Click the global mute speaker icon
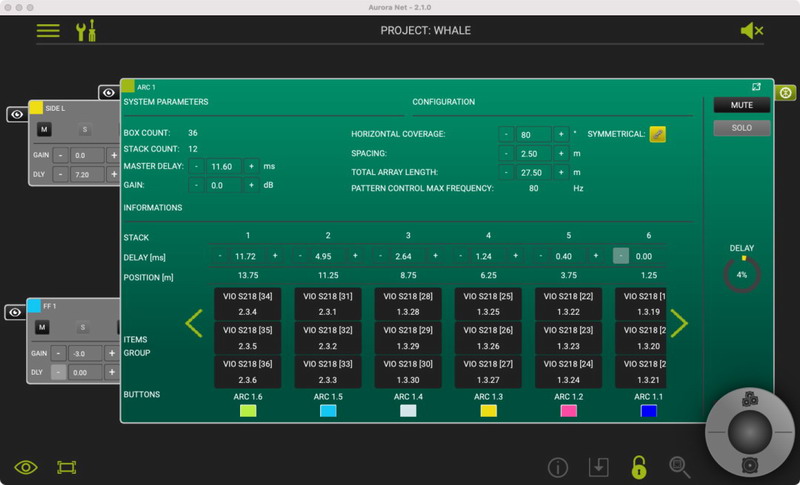This screenshot has width=800, height=485. click(751, 31)
